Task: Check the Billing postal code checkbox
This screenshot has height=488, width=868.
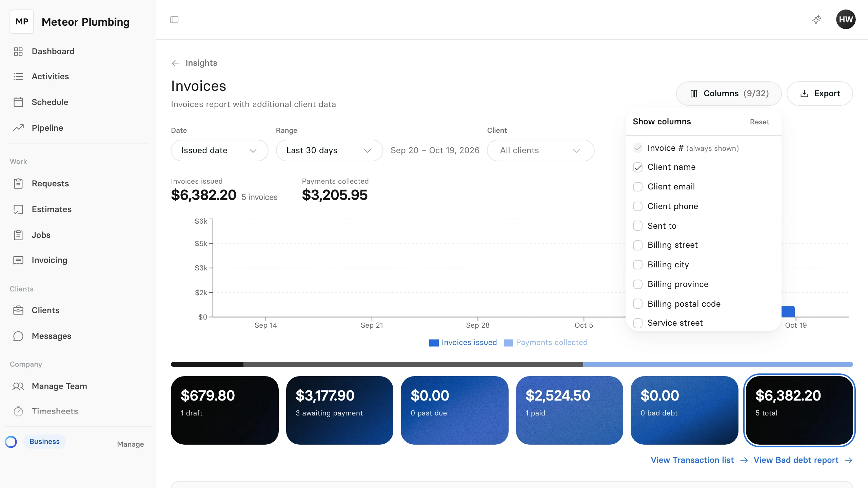Action: 638,304
